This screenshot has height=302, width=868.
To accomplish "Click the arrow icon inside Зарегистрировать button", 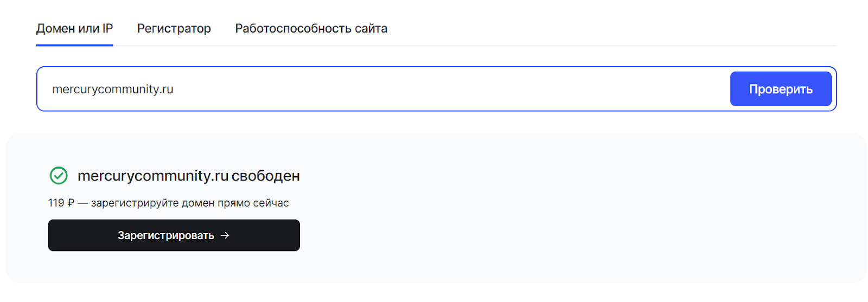I will click(225, 235).
